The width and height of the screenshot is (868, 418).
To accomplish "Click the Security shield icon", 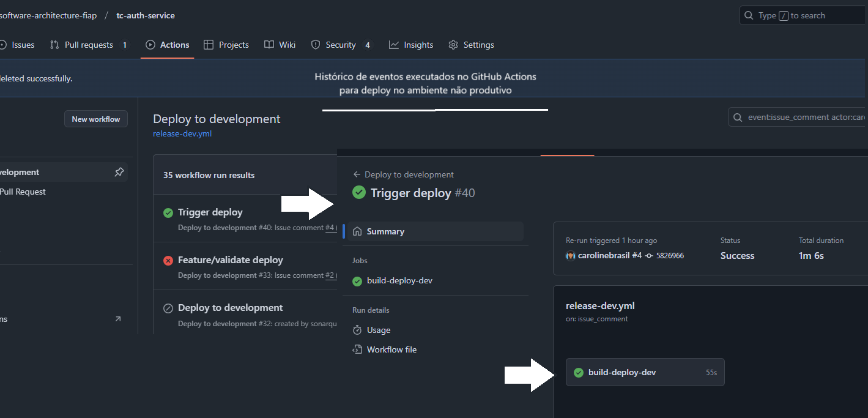I will [x=316, y=45].
